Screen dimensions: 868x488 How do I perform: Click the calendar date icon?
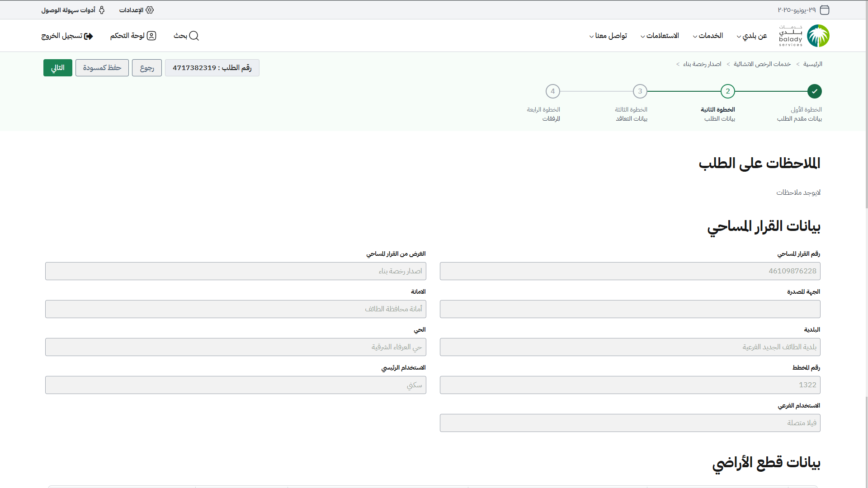(x=825, y=10)
